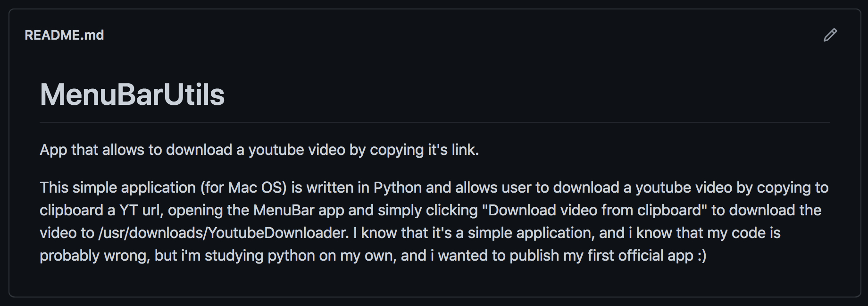Image resolution: width=868 pixels, height=306 pixels.
Task: Click the README.md file name label
Action: pos(64,35)
